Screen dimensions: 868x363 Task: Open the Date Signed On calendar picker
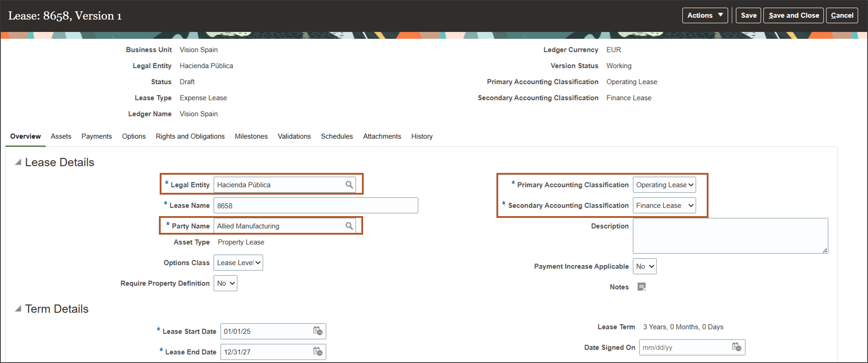[736, 347]
